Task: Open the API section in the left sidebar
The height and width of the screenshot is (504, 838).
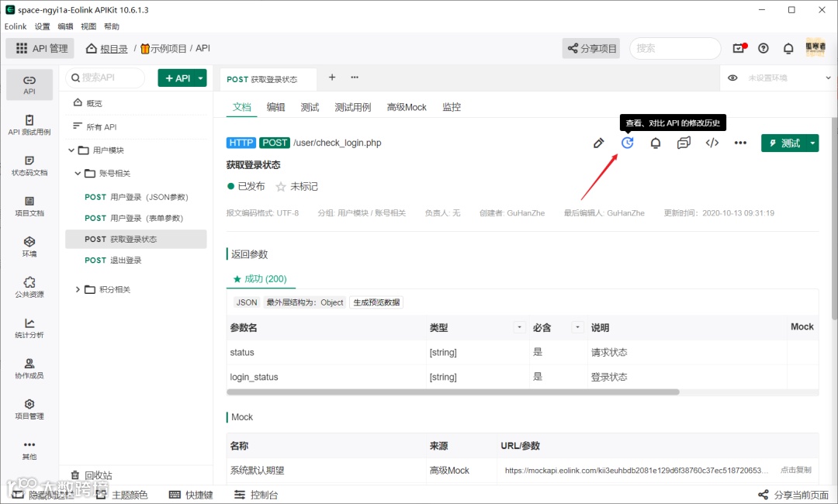Action: point(29,85)
